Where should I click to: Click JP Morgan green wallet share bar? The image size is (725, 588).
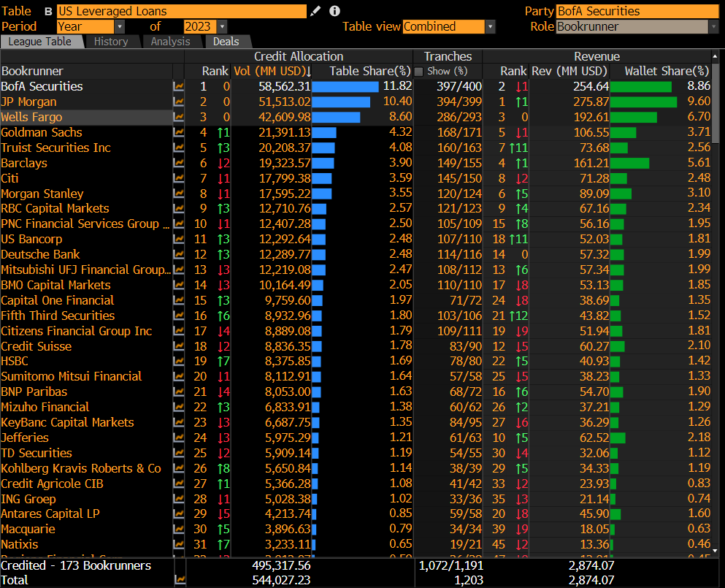pyautogui.click(x=644, y=102)
